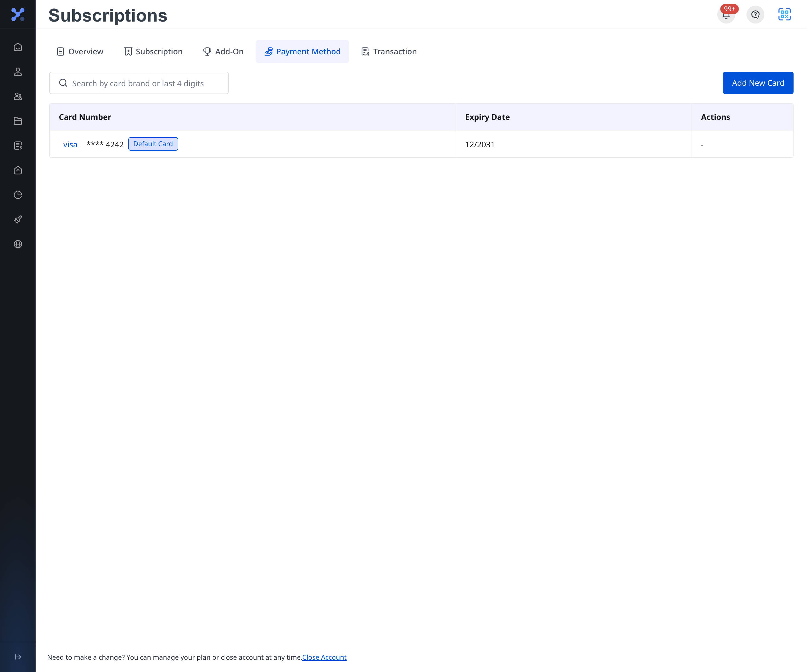
Task: Click the app logo in the sidebar
Action: [18, 14]
